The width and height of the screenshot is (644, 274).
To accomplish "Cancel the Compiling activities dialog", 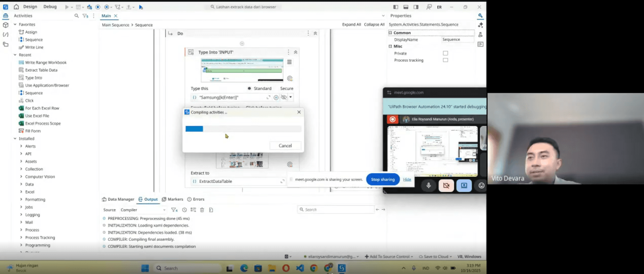I will 285,145.
